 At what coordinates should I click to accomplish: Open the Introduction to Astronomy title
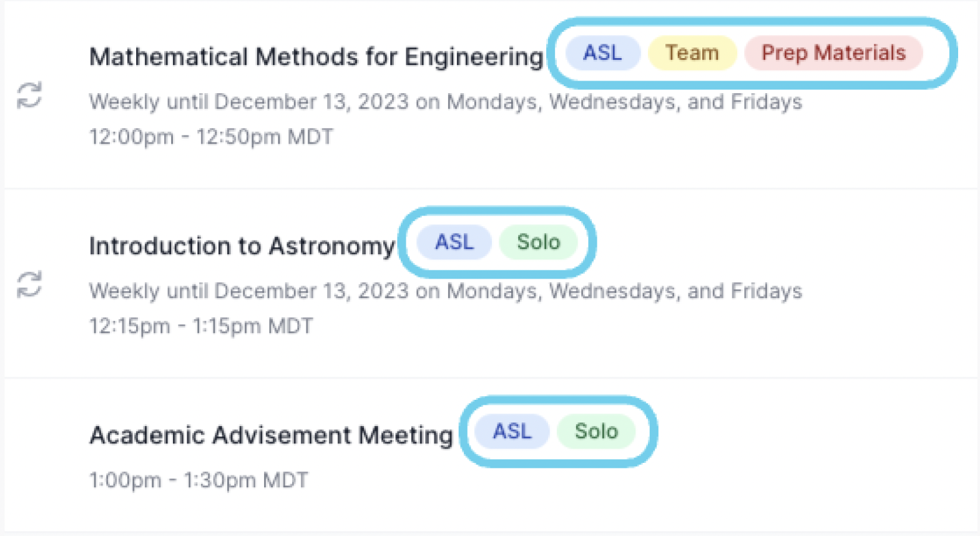242,246
